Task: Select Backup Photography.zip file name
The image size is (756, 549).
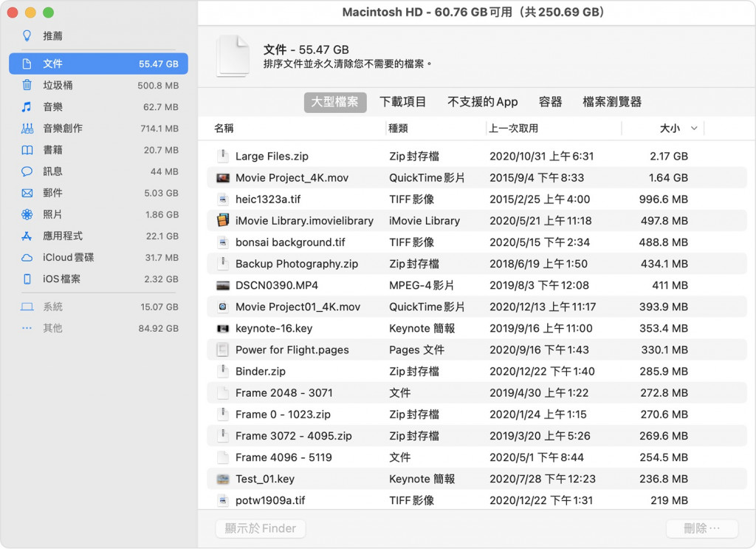Action: (297, 264)
